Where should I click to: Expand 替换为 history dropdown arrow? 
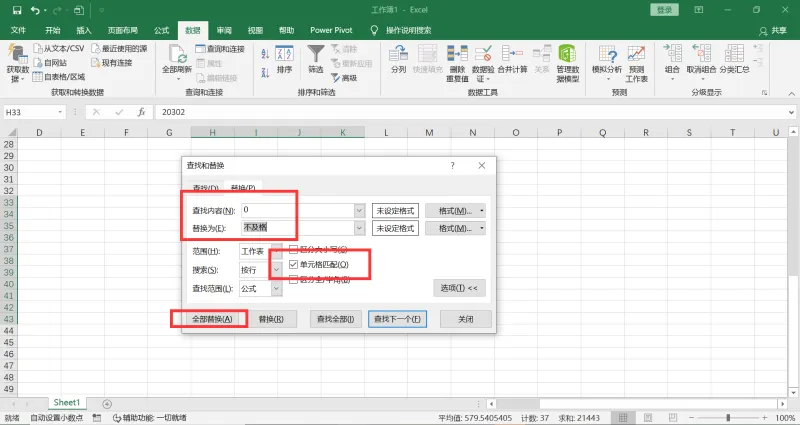click(x=359, y=228)
